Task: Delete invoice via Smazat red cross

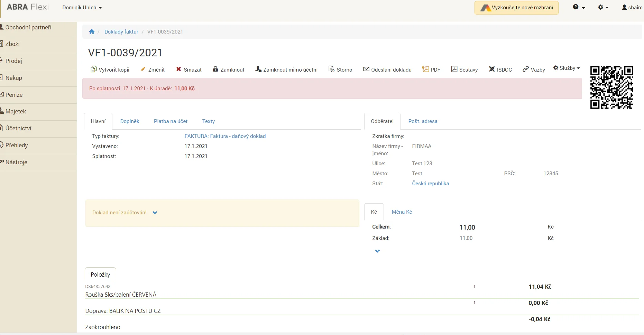Action: (179, 69)
